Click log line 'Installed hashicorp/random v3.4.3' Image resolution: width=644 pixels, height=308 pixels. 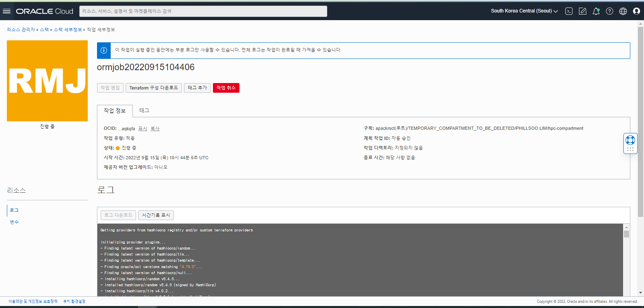coord(158,285)
